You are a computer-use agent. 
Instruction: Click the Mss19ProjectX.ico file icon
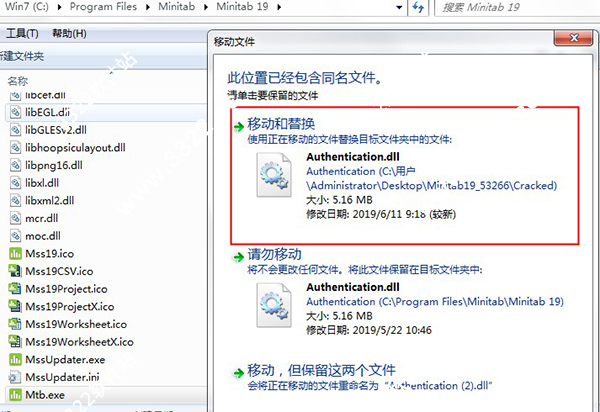point(15,306)
